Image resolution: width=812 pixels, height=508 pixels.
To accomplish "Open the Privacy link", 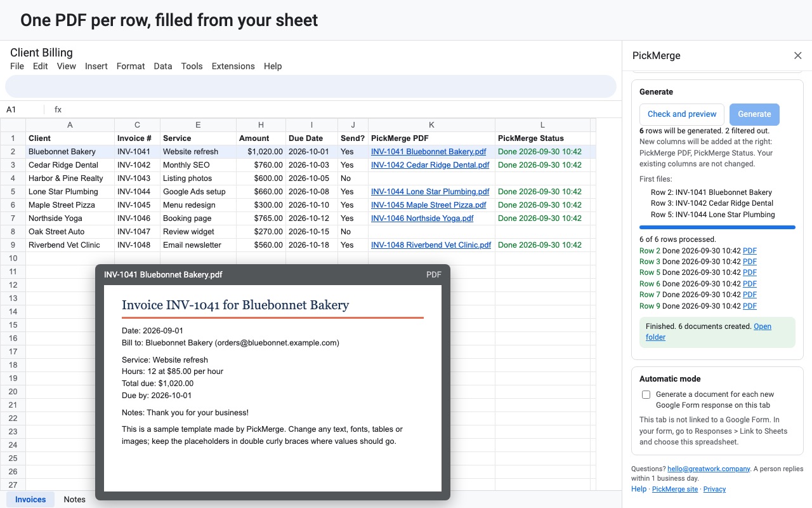I will 714,489.
